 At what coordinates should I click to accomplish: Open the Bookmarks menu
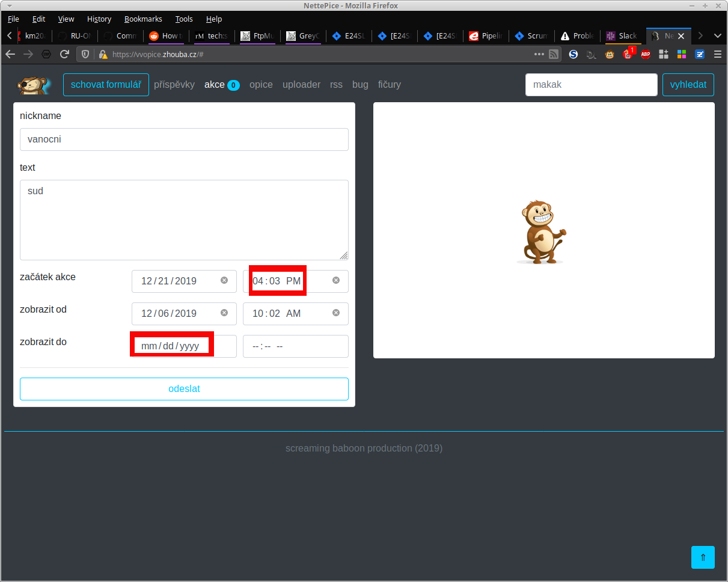click(143, 19)
